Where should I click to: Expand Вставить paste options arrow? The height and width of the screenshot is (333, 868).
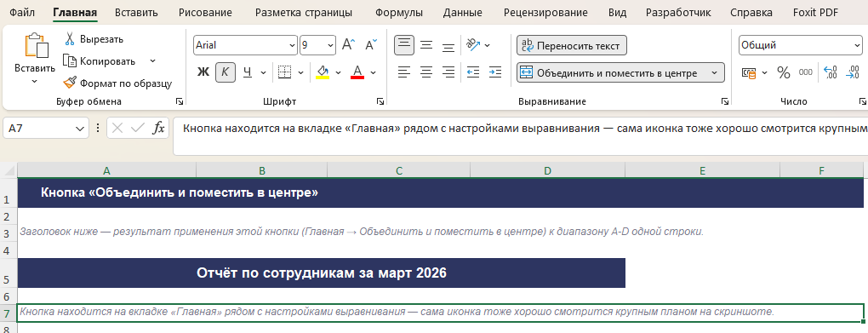(34, 82)
